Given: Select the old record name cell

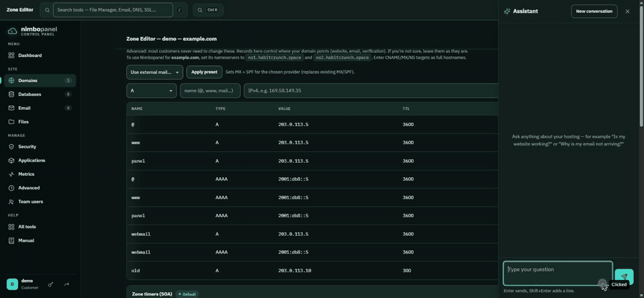Looking at the screenshot, I should (x=135, y=271).
